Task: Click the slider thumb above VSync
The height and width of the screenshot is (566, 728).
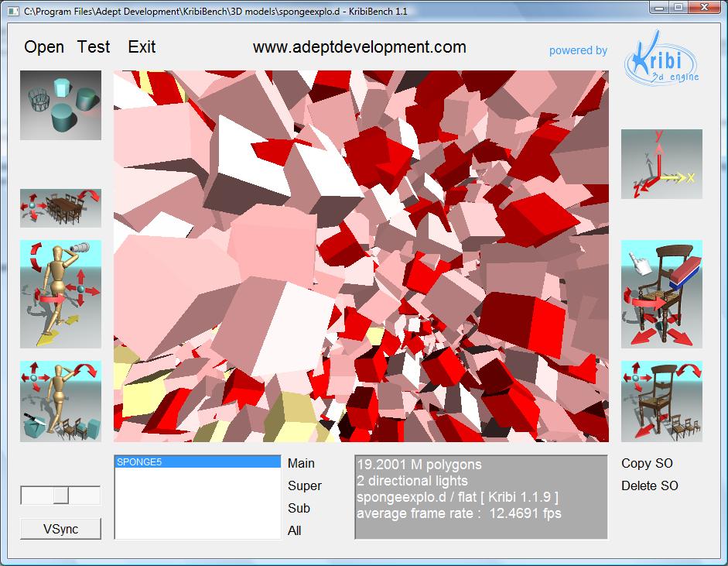Action: (61, 495)
